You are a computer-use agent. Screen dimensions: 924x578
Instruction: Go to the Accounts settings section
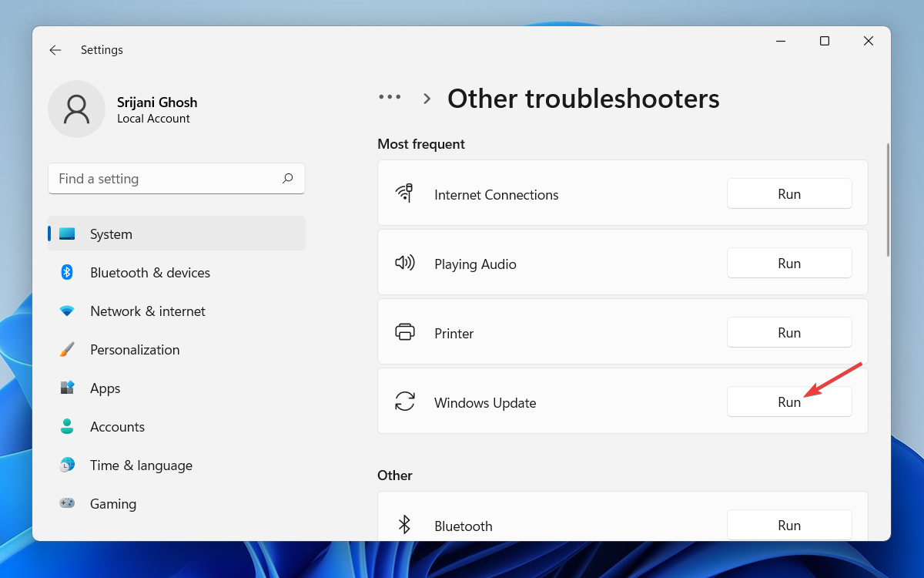click(117, 427)
